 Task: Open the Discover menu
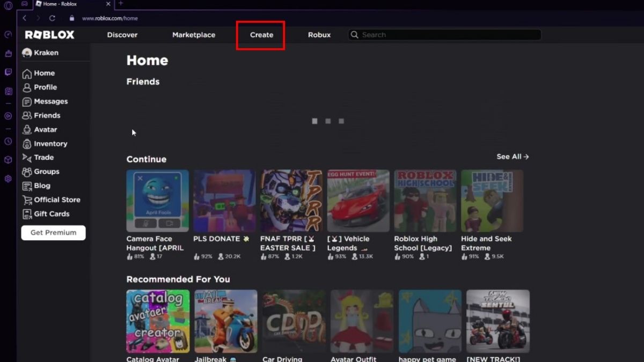click(122, 35)
